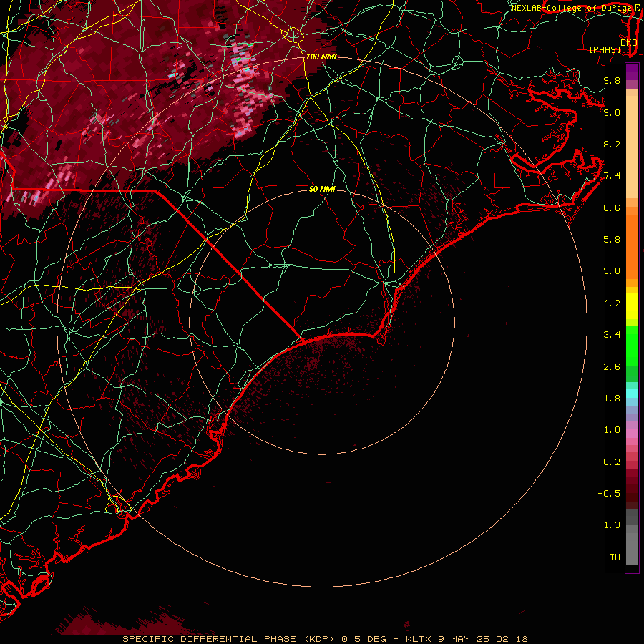Click the 2.6 value on the scale

612,367
